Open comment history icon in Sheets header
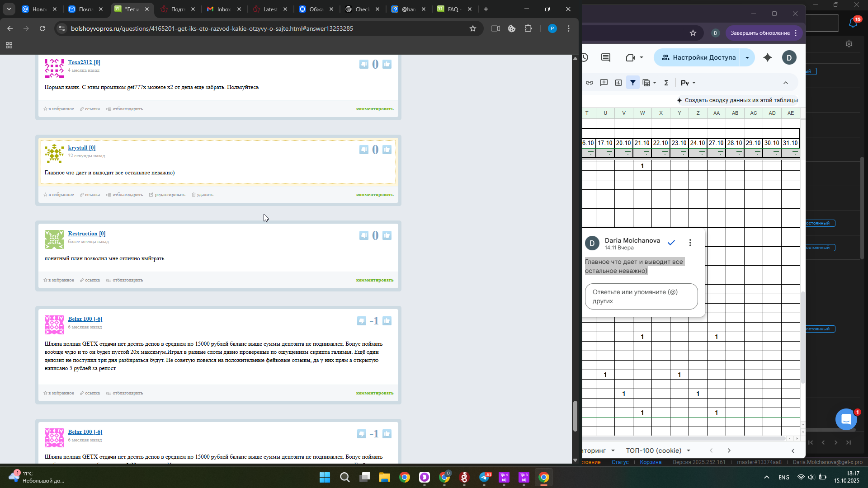This screenshot has height=488, width=868. [606, 57]
